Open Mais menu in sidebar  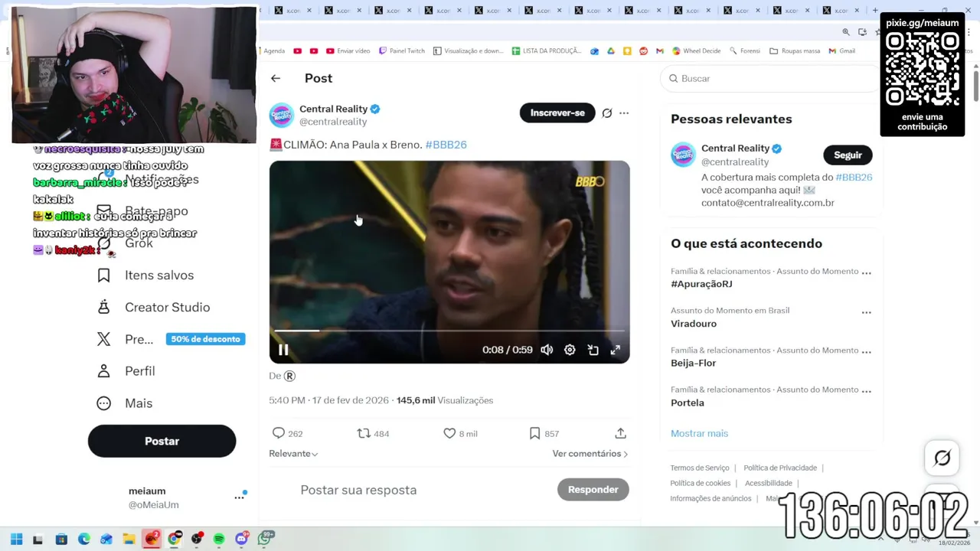(125, 403)
